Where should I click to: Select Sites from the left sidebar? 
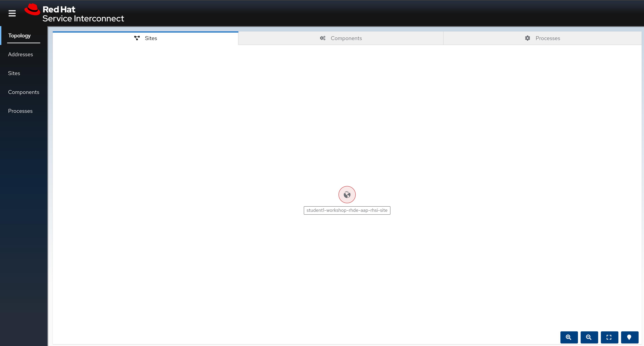(14, 73)
